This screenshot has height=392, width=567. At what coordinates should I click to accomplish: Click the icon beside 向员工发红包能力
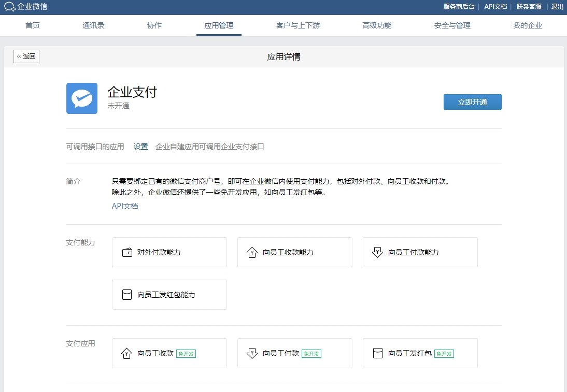127,295
